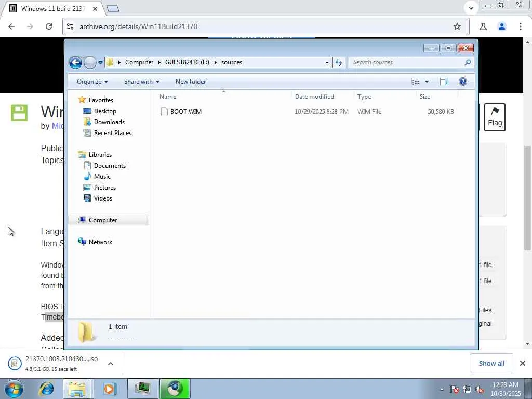Open download options chevron for the ISO
The height and width of the screenshot is (399, 532).
coord(111,364)
